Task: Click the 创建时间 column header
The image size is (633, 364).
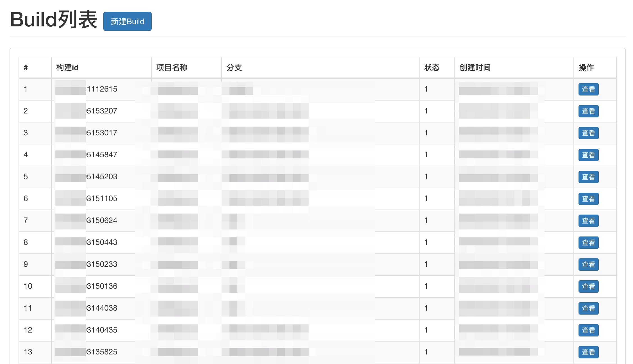Action: pyautogui.click(x=475, y=68)
